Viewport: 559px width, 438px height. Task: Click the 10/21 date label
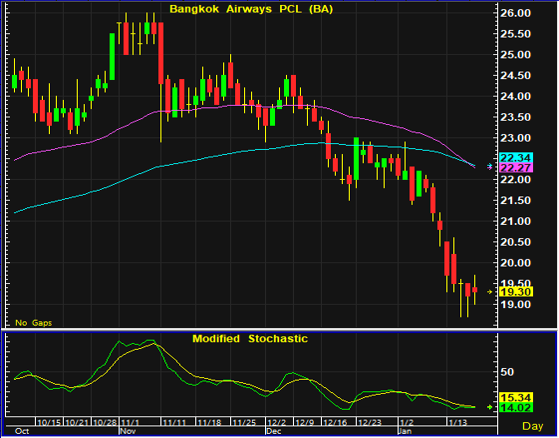pyautogui.click(x=77, y=423)
